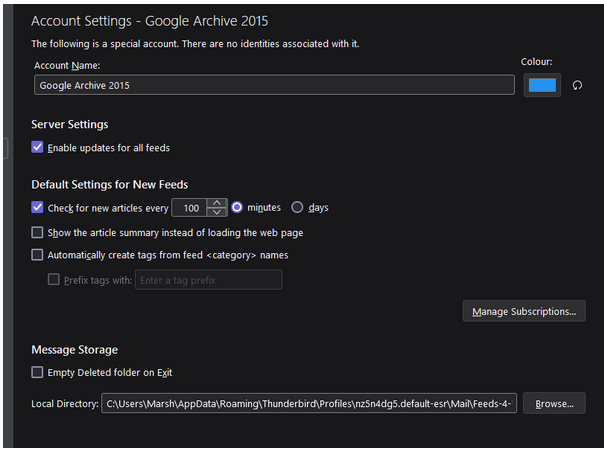This screenshot has height=450, width=604.
Task: Browse for a local directory
Action: pos(554,403)
